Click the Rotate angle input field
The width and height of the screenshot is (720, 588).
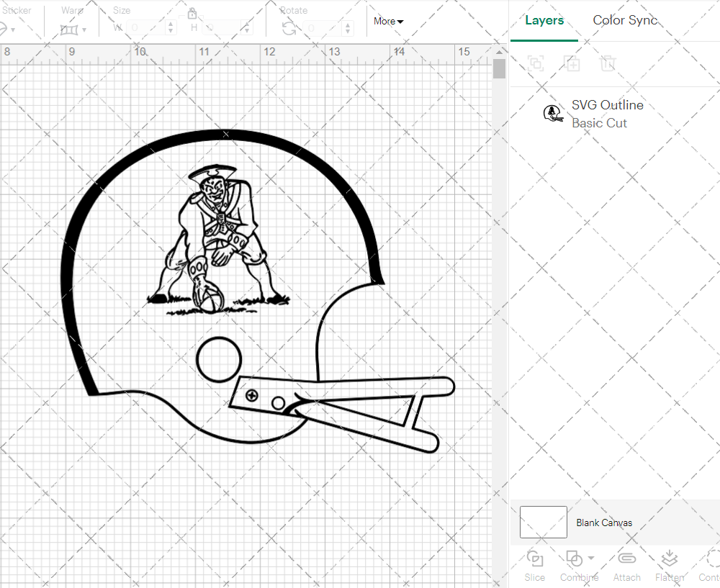pyautogui.click(x=320, y=28)
